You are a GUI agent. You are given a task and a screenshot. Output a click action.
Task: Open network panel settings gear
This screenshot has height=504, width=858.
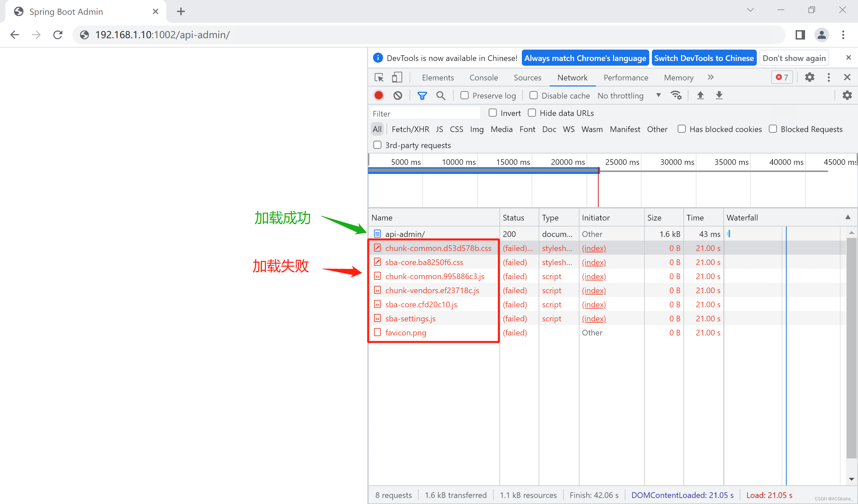[x=847, y=96]
